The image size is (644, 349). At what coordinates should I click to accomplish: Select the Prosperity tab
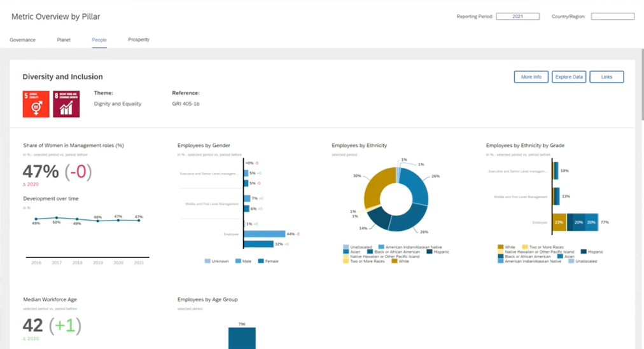(x=139, y=40)
